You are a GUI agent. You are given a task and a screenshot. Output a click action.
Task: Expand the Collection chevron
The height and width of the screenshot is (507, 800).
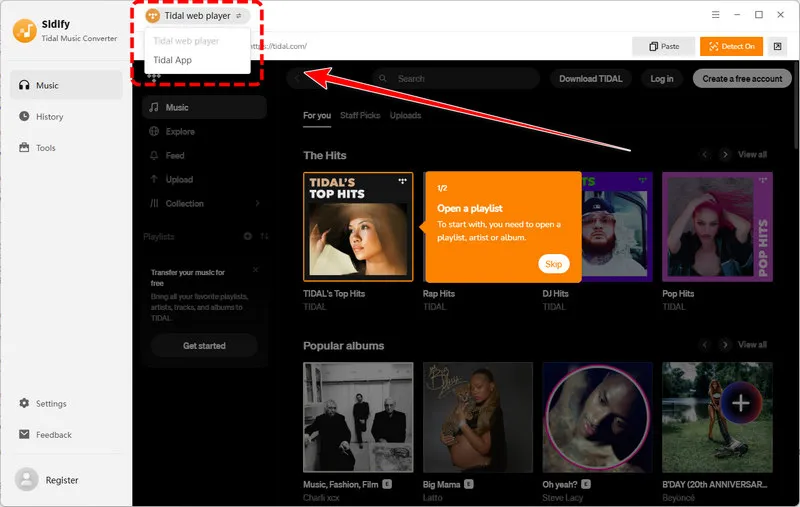tap(258, 203)
